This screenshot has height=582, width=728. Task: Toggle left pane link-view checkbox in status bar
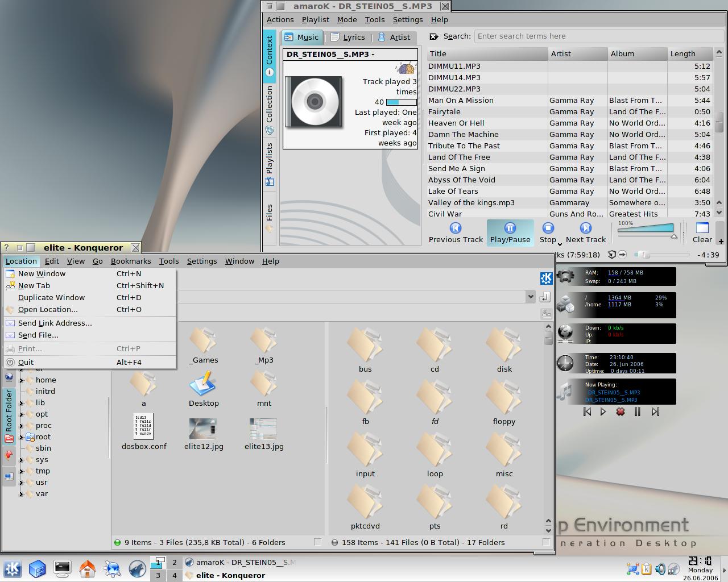point(318,542)
